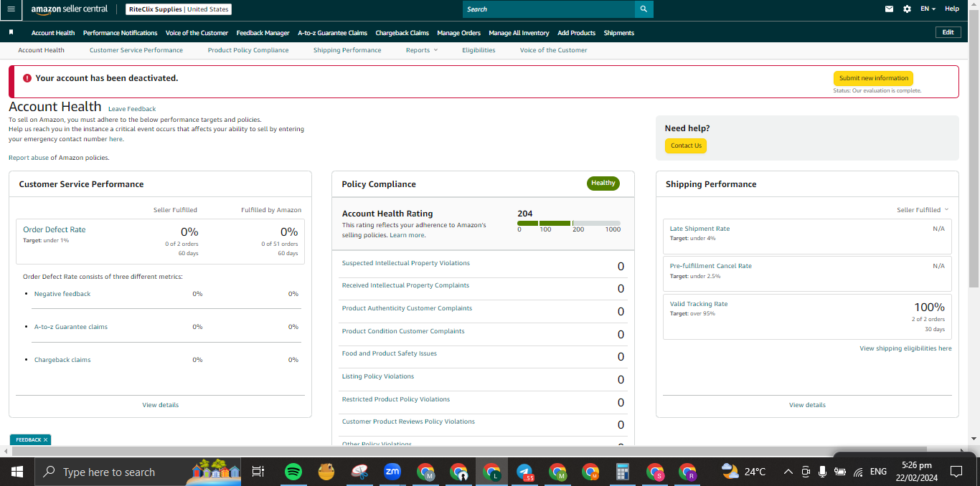Open the Seller Fulfilled dropdown in Shipping Performance

tap(923, 210)
